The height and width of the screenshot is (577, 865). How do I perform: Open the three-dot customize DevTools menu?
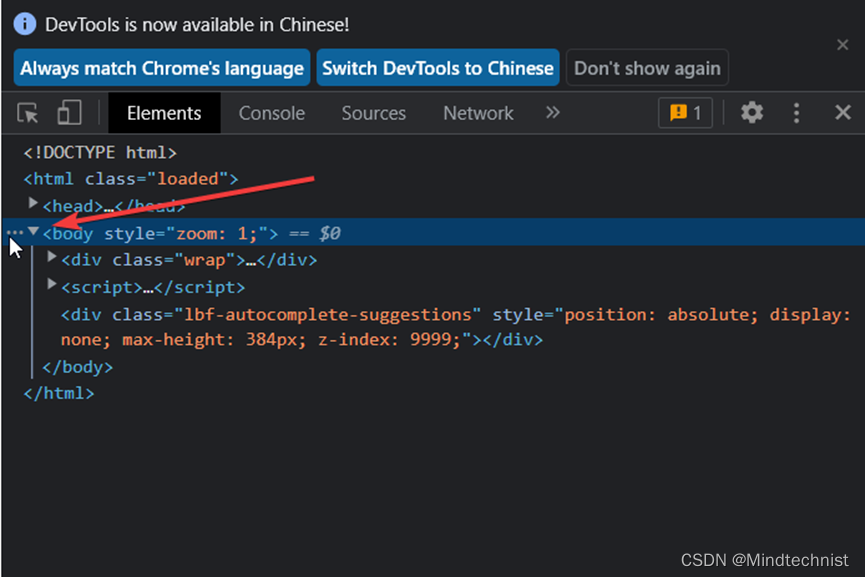point(797,113)
